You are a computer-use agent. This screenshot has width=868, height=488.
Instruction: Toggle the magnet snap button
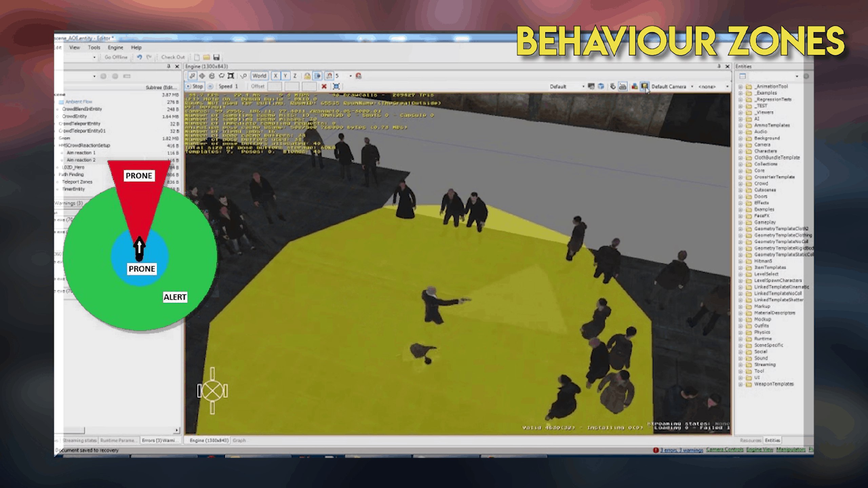(x=329, y=76)
